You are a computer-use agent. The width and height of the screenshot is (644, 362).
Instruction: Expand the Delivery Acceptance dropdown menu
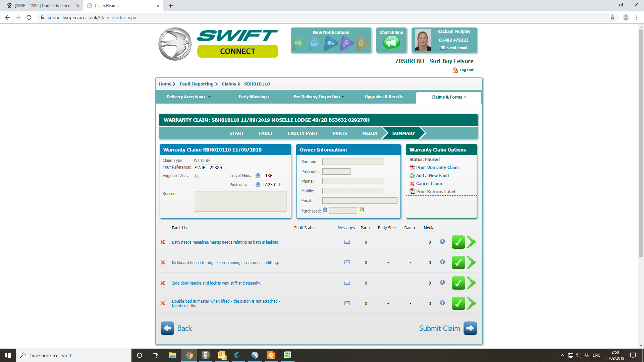click(189, 97)
